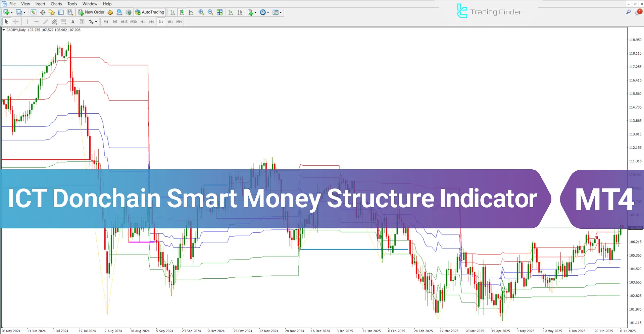Expand the New Chart dropdown arrow
Image resolution: width=644 pixels, height=334 pixels.
[12, 12]
